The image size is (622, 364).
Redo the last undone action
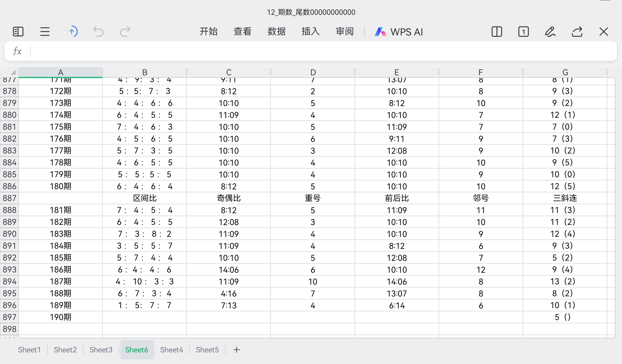click(125, 32)
